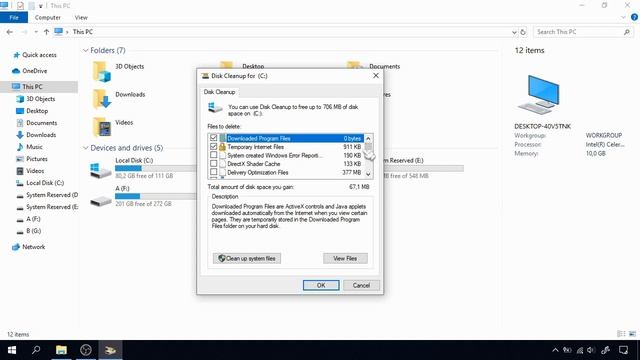Click the Documents folder in main pane
The image size is (640, 360).
point(384,66)
